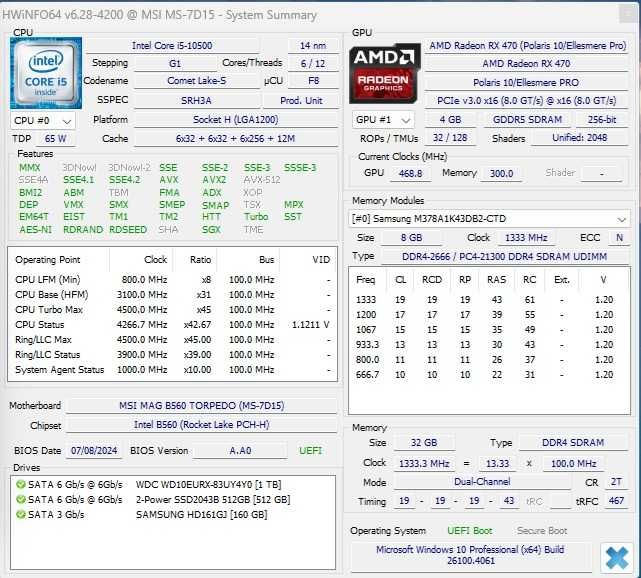
Task: Click the Intel Core i5-10500 name field
Action: point(172,45)
